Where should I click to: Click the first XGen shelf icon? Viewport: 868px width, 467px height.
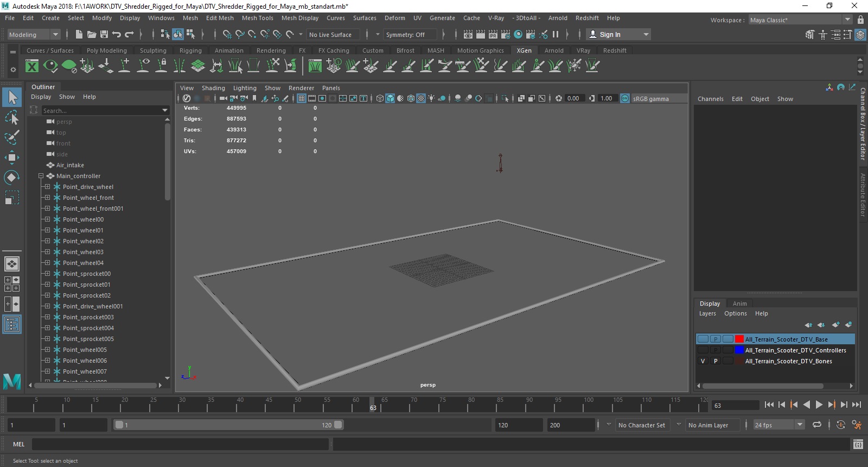click(32, 66)
